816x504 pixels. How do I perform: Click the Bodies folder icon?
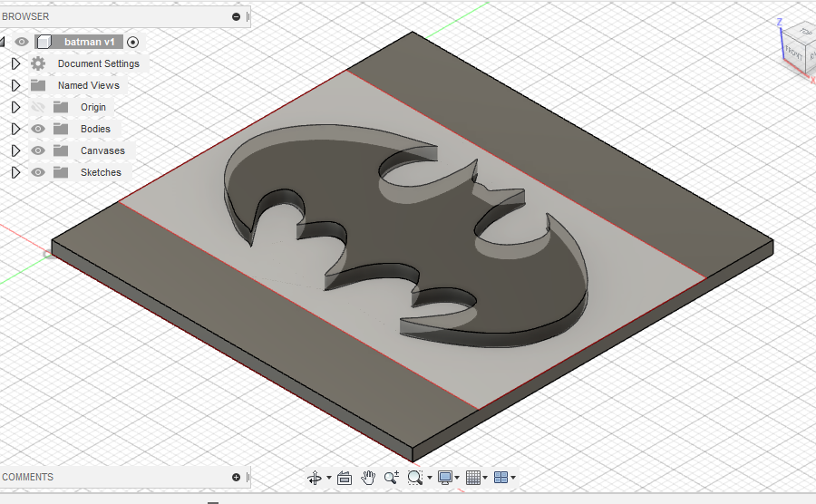coord(61,129)
